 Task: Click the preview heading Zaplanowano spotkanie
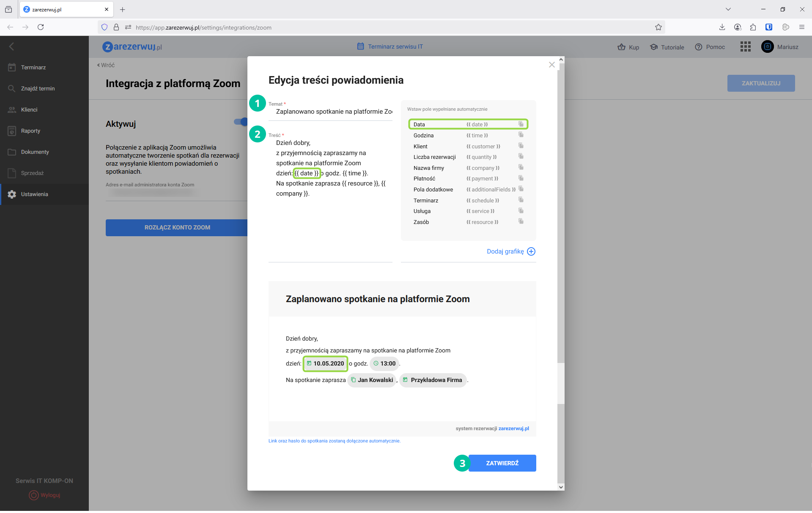[x=377, y=299]
